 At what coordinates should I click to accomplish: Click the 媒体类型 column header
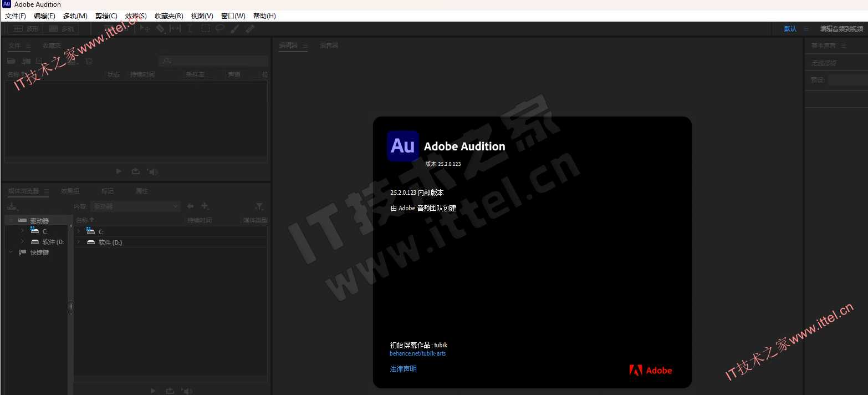(256, 220)
